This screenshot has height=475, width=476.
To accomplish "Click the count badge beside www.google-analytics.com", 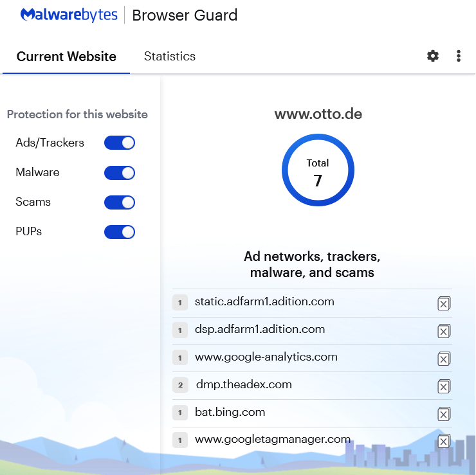I will tap(180, 357).
